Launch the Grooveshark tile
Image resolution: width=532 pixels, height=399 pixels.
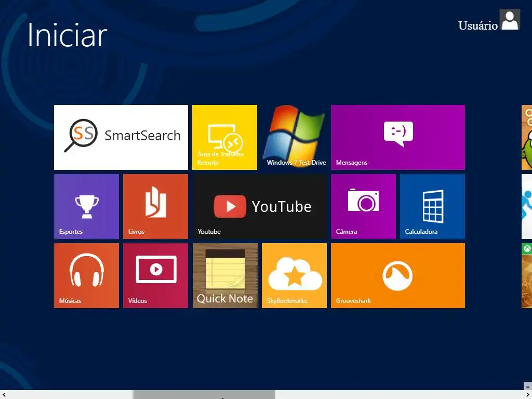[397, 275]
